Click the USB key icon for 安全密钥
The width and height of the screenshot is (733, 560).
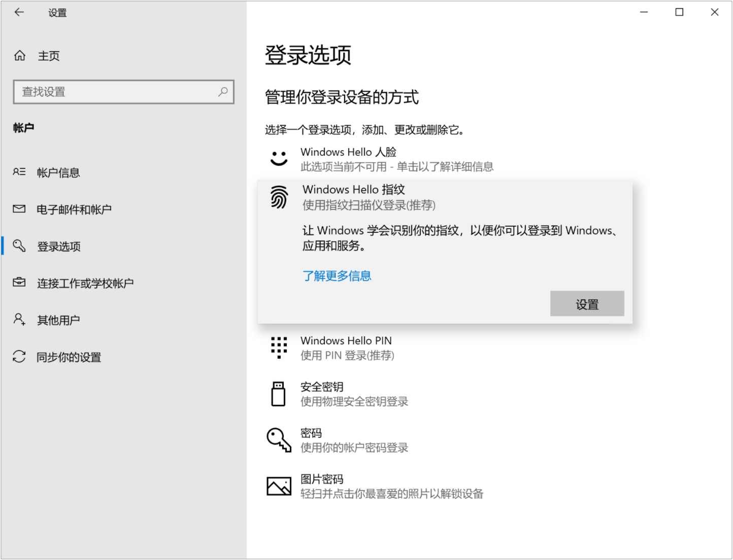(x=279, y=394)
